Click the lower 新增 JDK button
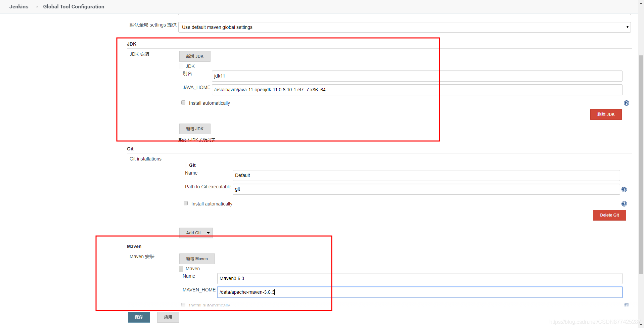The image size is (644, 328). 195,129
